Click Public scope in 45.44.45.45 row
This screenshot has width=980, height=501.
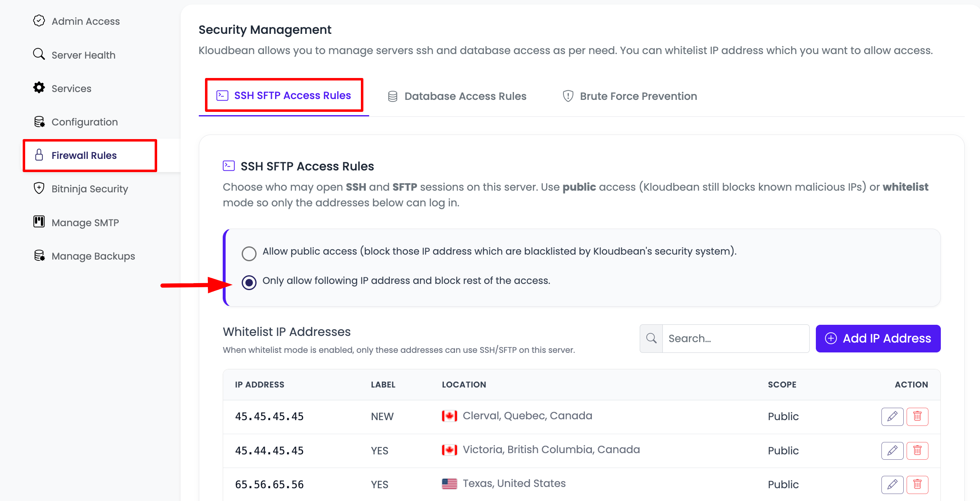click(783, 451)
